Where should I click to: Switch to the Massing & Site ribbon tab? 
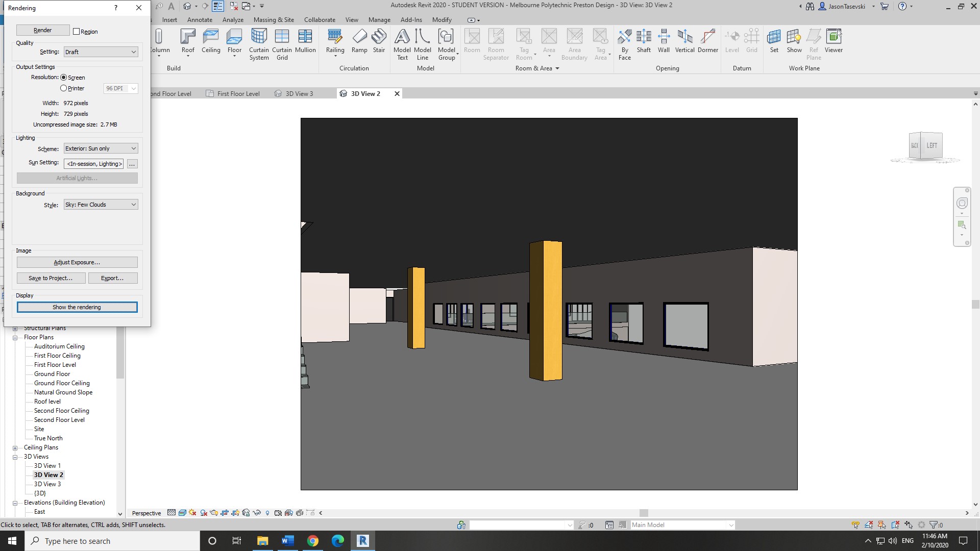274,19
